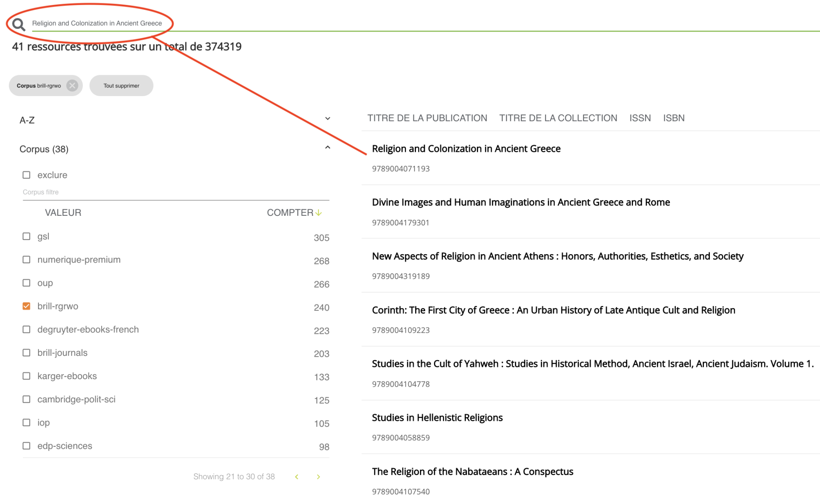Open Divine Images and Human Imaginations result

(x=521, y=203)
